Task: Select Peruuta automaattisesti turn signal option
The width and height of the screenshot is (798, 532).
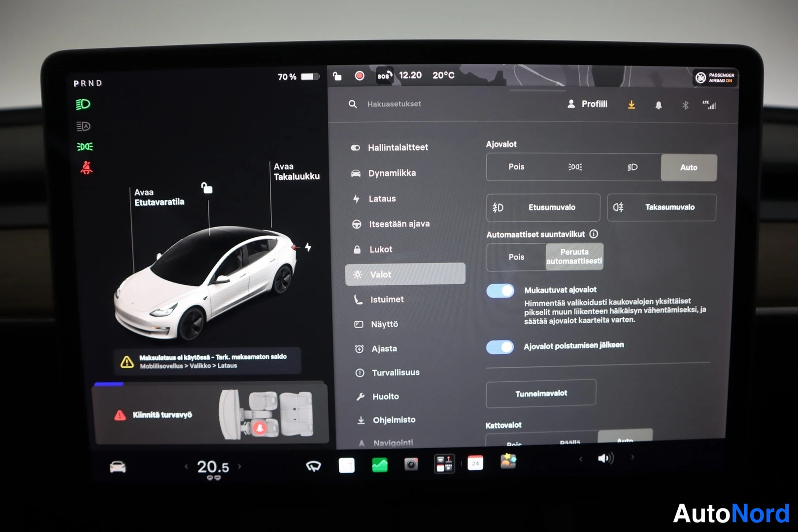Action: pyautogui.click(x=574, y=257)
